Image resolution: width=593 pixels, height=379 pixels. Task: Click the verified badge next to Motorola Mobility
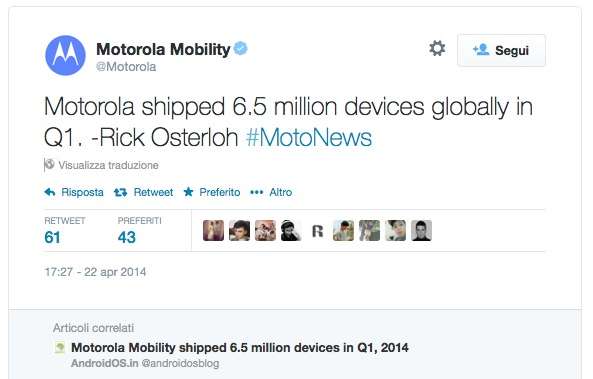(x=241, y=49)
